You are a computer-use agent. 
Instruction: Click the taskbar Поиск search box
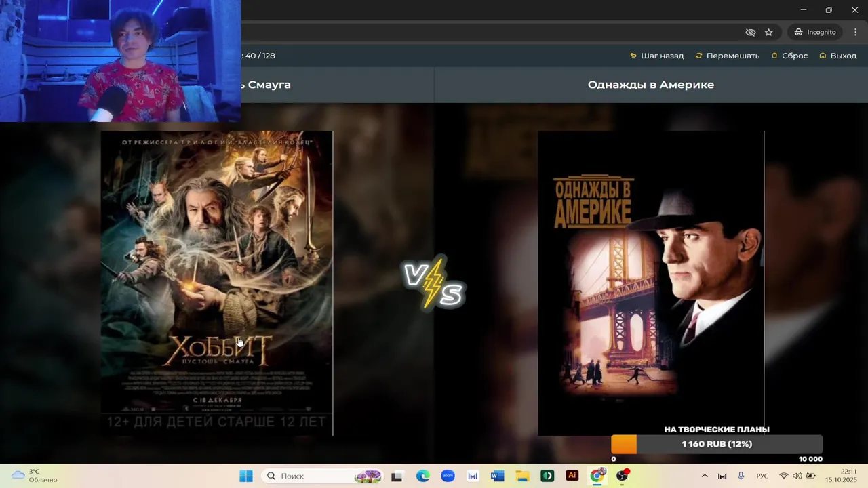[x=322, y=476]
